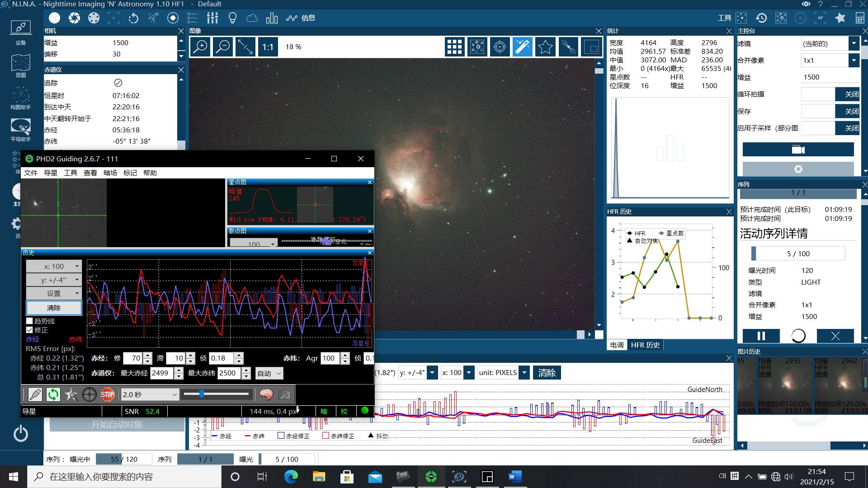Open PHD2 y: +/-4" scale dropdown
868x488 pixels.
(x=54, y=280)
